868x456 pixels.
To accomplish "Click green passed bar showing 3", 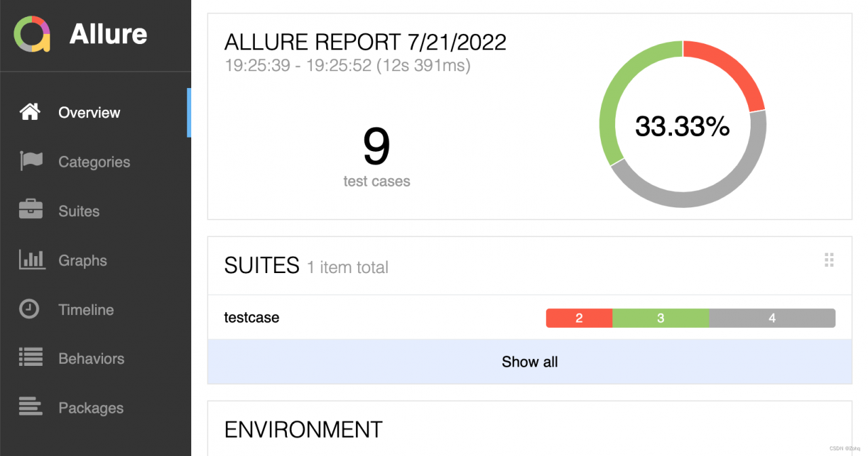I will [x=660, y=318].
